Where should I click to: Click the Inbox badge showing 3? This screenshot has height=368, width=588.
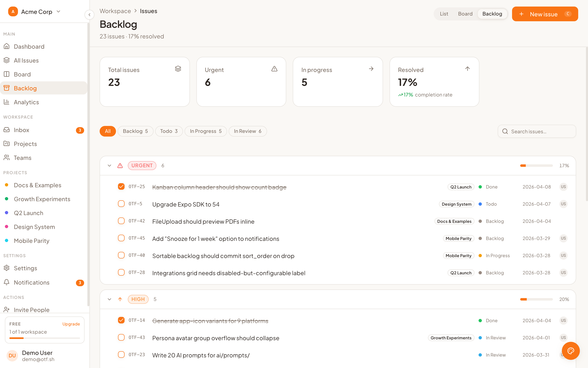click(80, 130)
